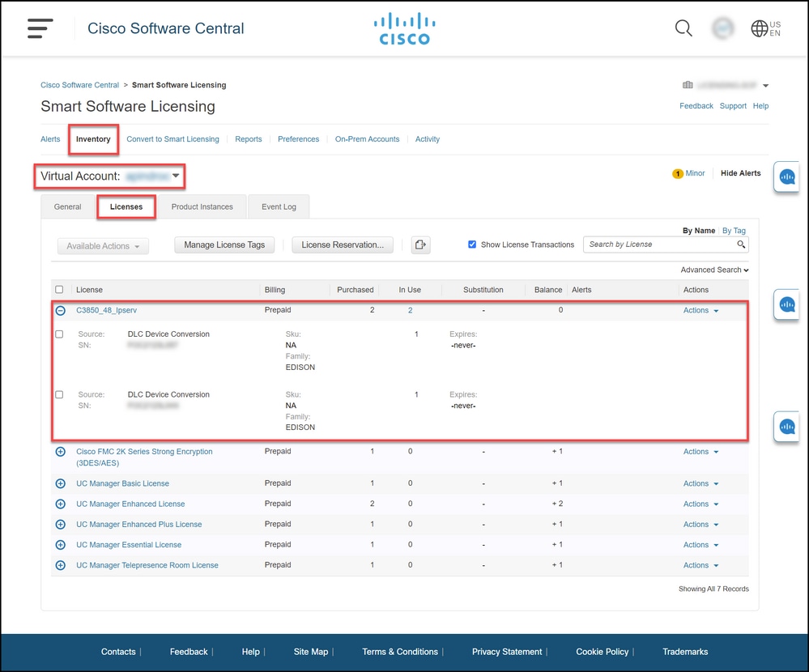Open the search magnifier in header
The height and width of the screenshot is (672, 809).
683,28
